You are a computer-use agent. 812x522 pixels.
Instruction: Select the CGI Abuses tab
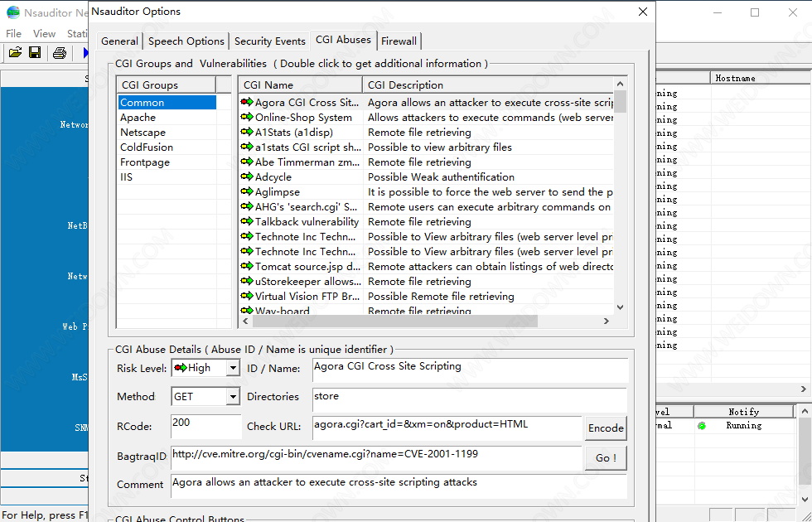pos(343,40)
